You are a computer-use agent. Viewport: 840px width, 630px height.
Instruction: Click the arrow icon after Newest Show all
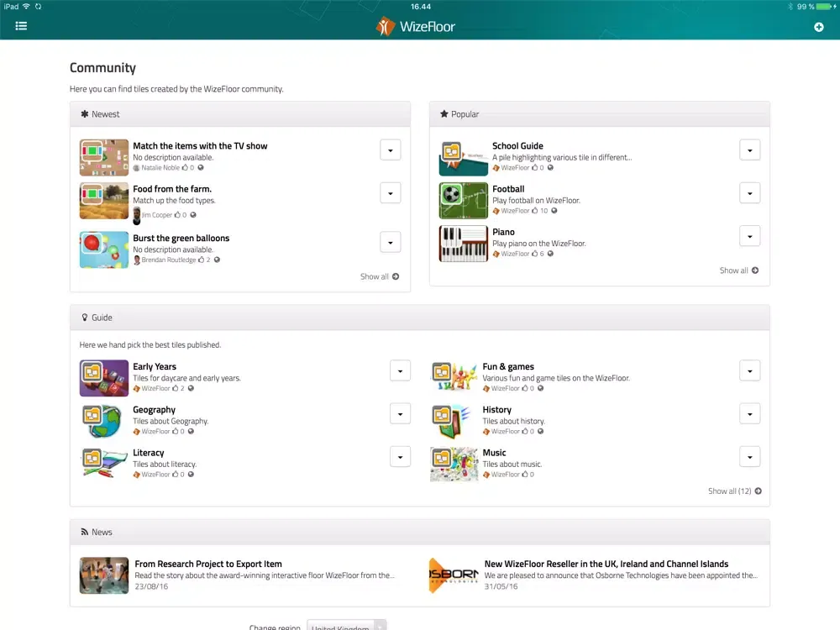(x=396, y=276)
